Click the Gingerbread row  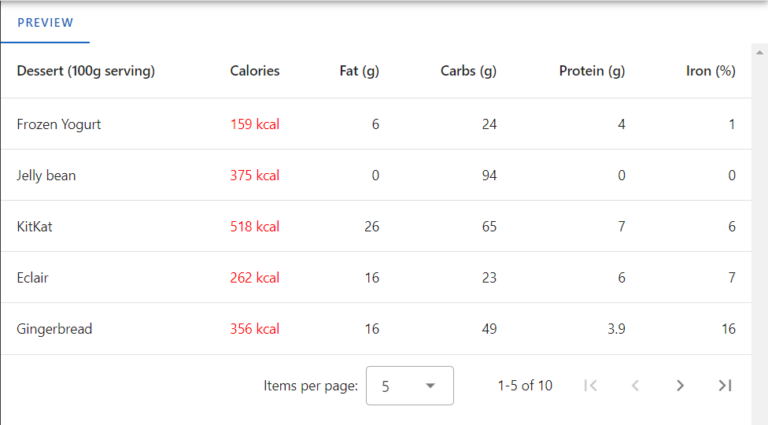click(x=54, y=329)
